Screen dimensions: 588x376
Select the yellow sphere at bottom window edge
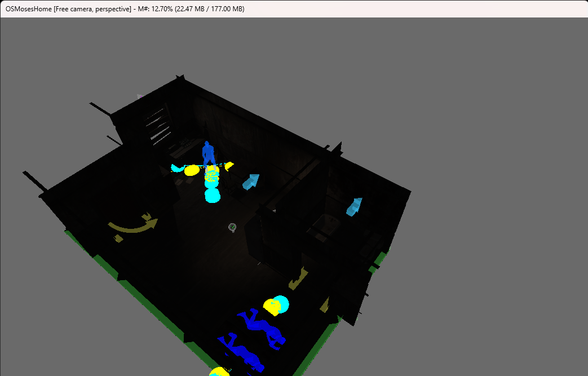tap(219, 371)
